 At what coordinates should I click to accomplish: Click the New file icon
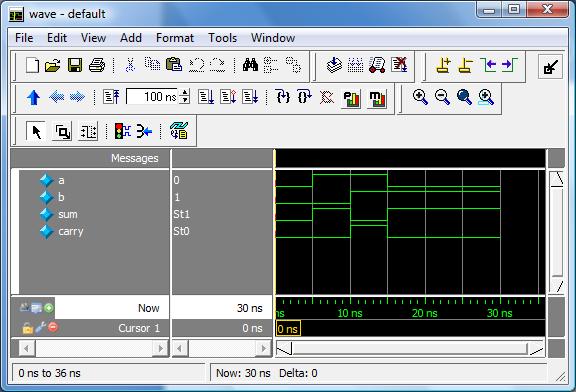tap(32, 66)
